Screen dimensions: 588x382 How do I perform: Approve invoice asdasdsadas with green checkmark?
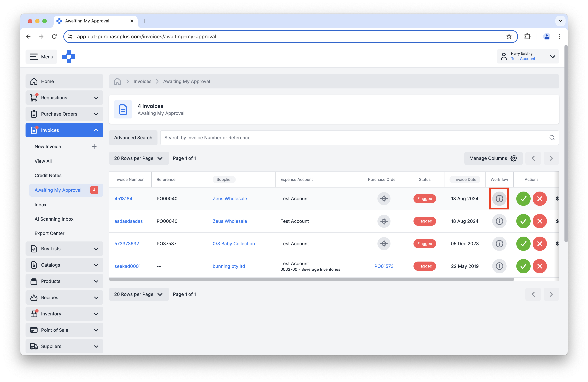(x=523, y=221)
